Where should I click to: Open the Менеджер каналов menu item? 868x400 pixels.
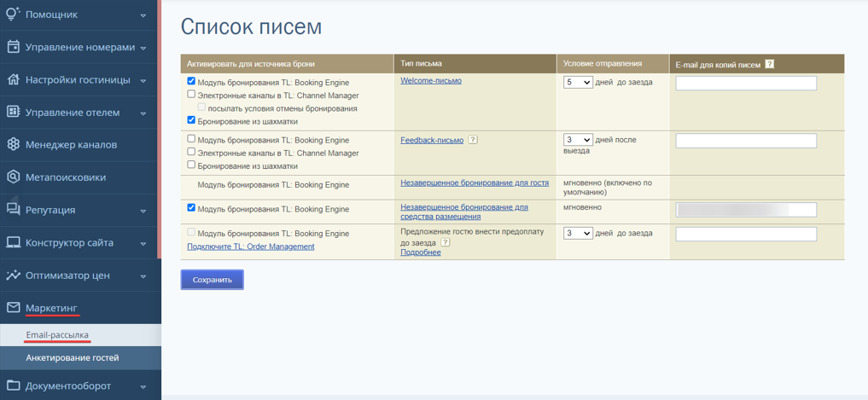(72, 145)
